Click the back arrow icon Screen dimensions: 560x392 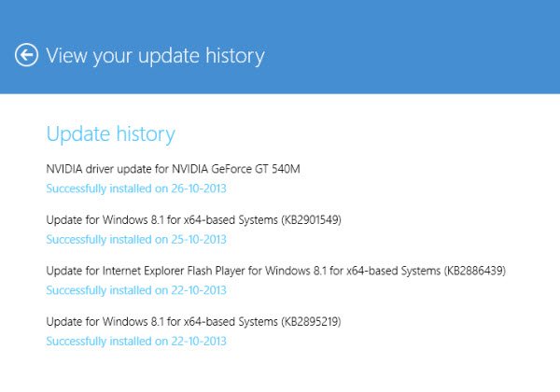point(26,55)
